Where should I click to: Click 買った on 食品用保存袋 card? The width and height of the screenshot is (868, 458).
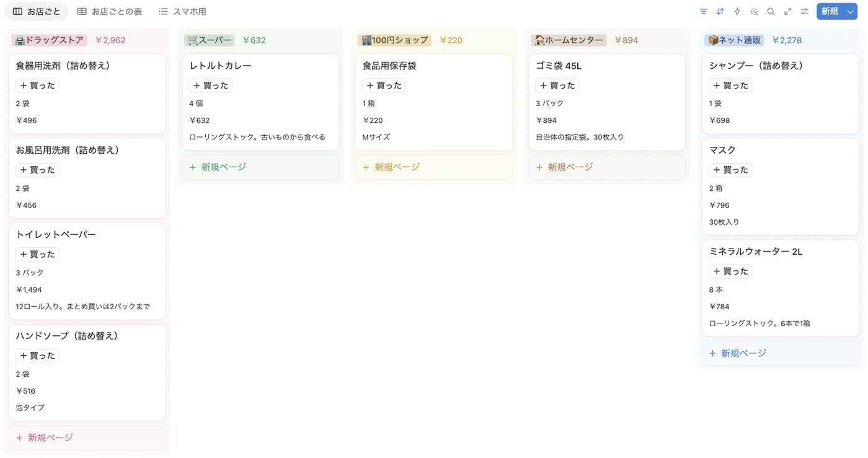[384, 86]
